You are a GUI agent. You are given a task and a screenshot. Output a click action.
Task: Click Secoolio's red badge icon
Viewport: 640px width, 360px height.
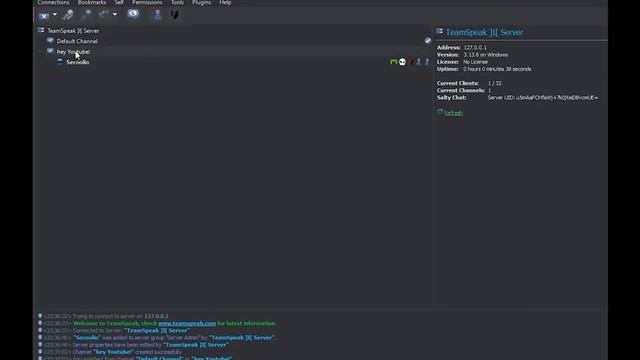click(x=411, y=62)
